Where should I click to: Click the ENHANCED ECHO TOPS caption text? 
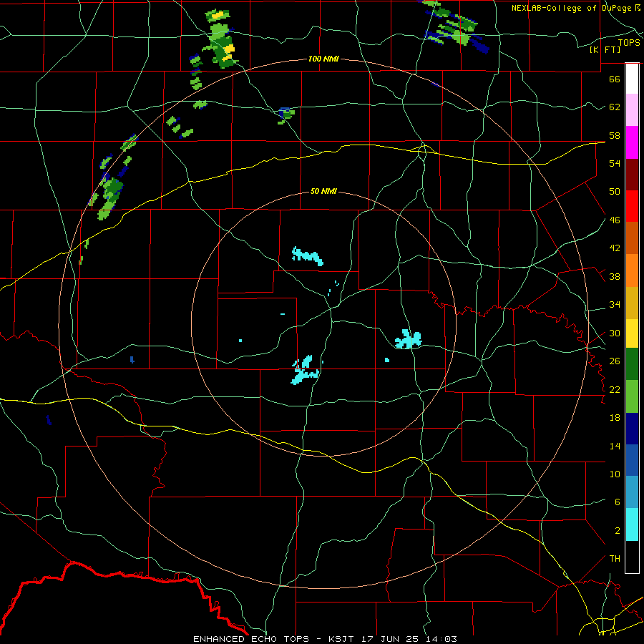tap(251, 639)
